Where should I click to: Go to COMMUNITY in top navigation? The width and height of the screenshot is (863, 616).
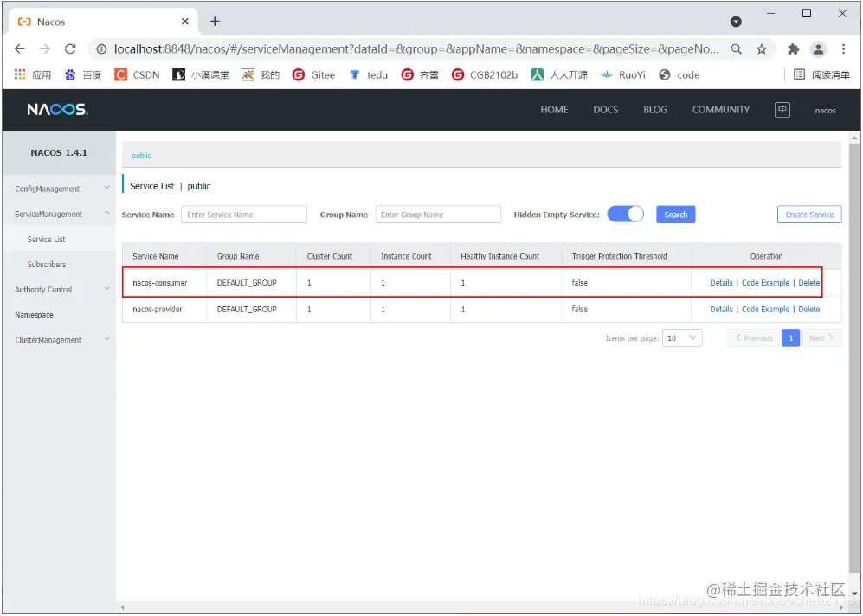pyautogui.click(x=720, y=110)
